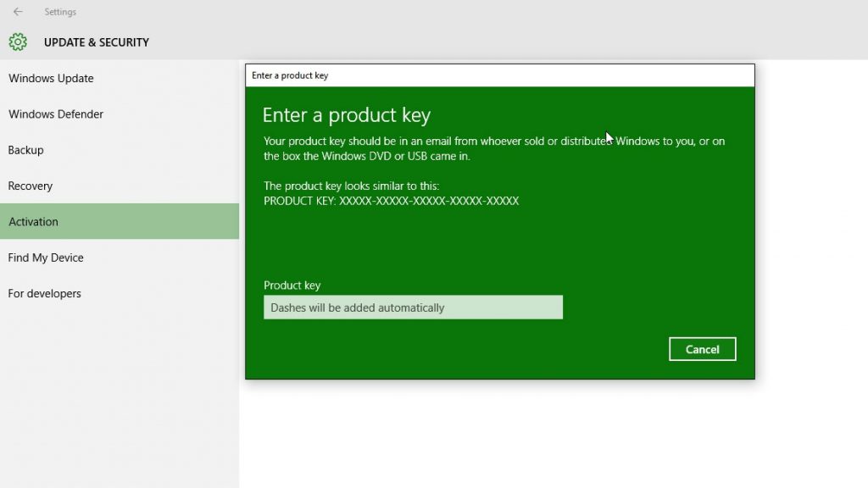868x488 pixels.
Task: Click the 'Enter a product key' heading
Action: point(347,115)
